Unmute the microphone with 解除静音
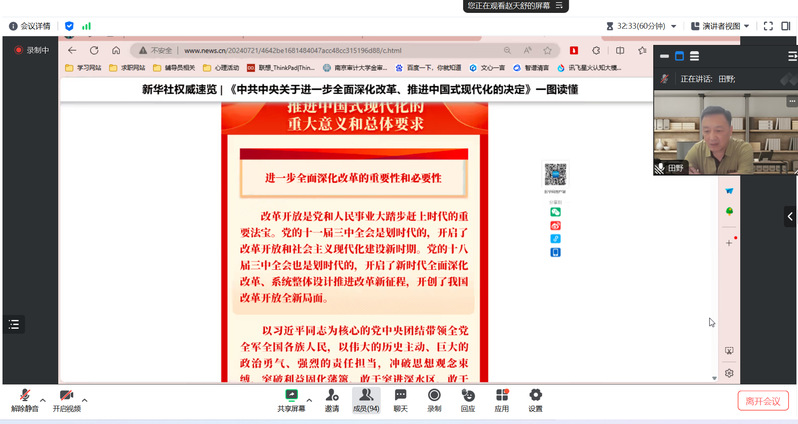Viewport: 798px width, 424px height. [x=24, y=399]
